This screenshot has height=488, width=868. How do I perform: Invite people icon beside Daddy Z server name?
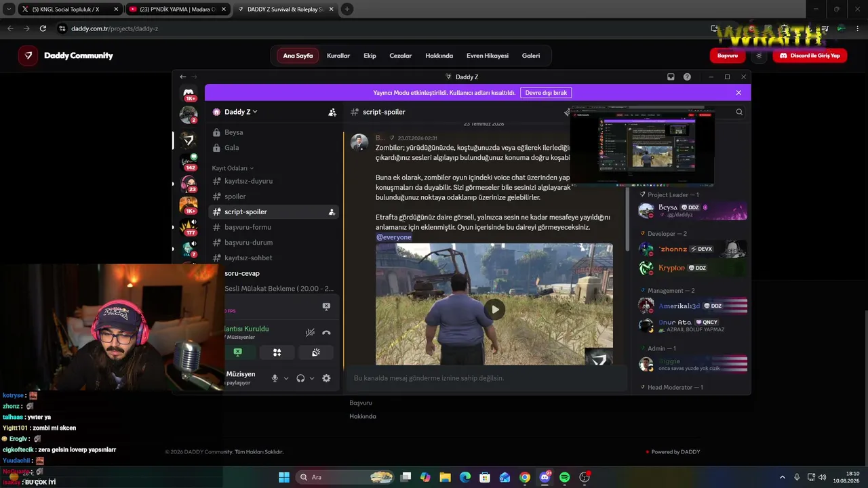click(332, 113)
